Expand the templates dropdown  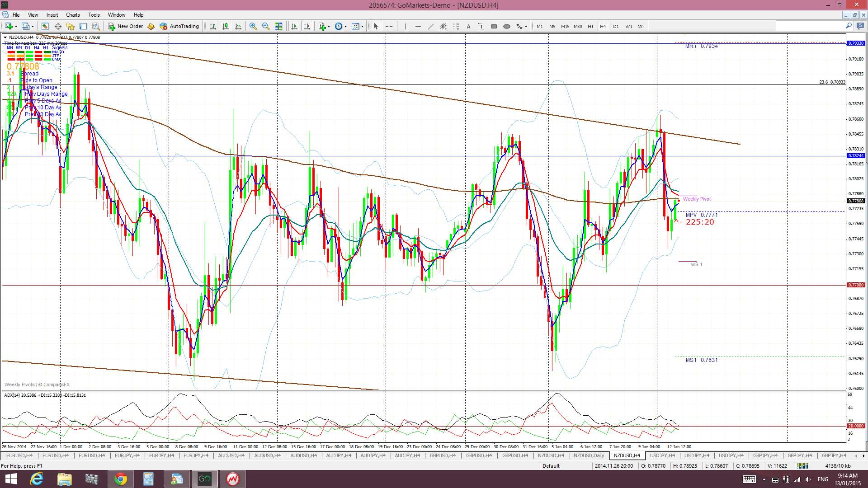(x=362, y=26)
